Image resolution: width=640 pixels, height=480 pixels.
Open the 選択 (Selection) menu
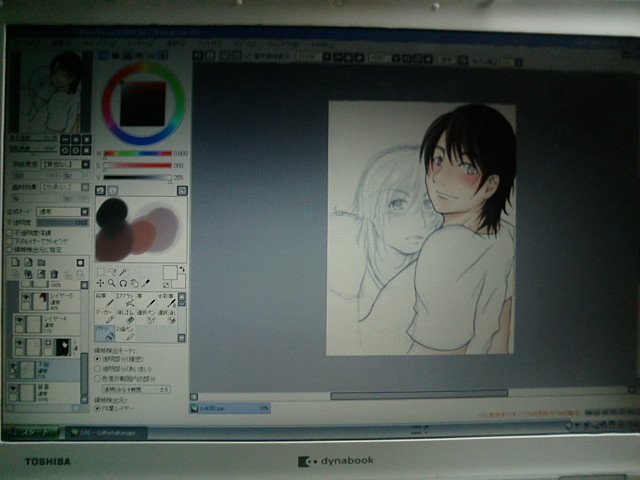click(x=176, y=43)
